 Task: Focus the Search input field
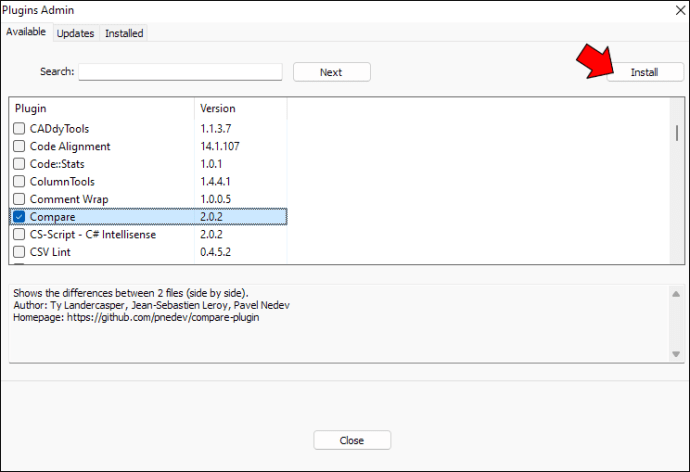point(180,72)
